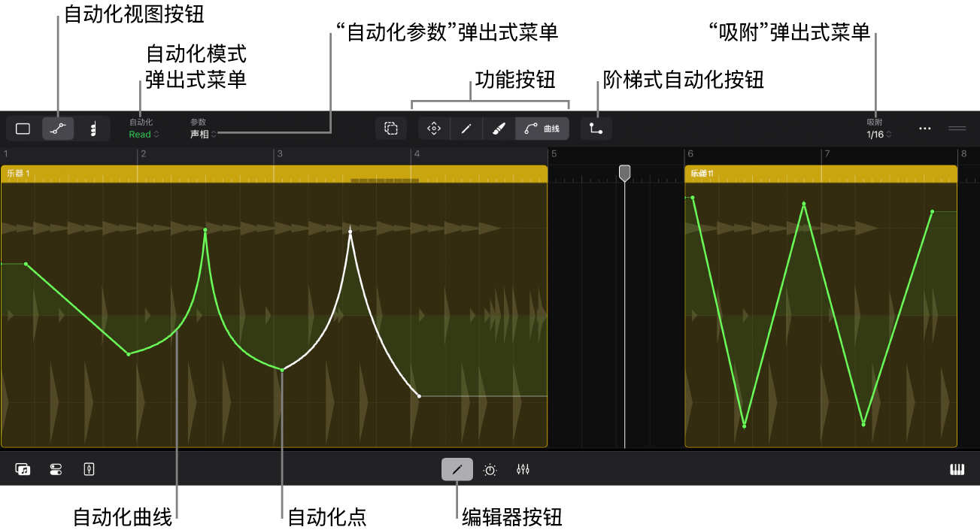Choose the move automation points tool

click(x=434, y=129)
